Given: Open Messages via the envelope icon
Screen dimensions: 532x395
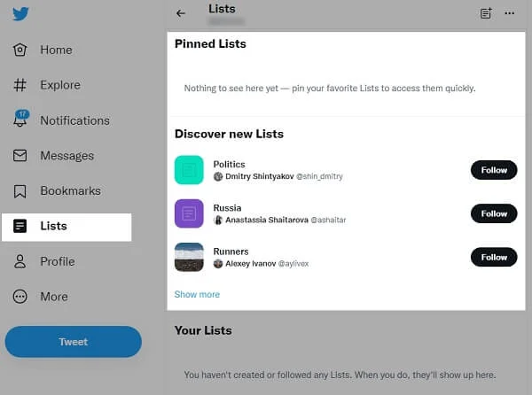Looking at the screenshot, I should click(x=20, y=156).
